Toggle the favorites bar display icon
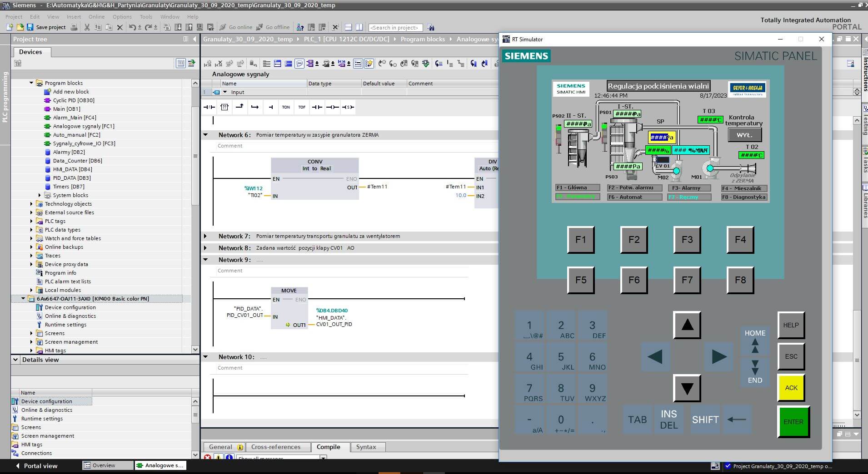This screenshot has height=474, width=868. [369, 64]
